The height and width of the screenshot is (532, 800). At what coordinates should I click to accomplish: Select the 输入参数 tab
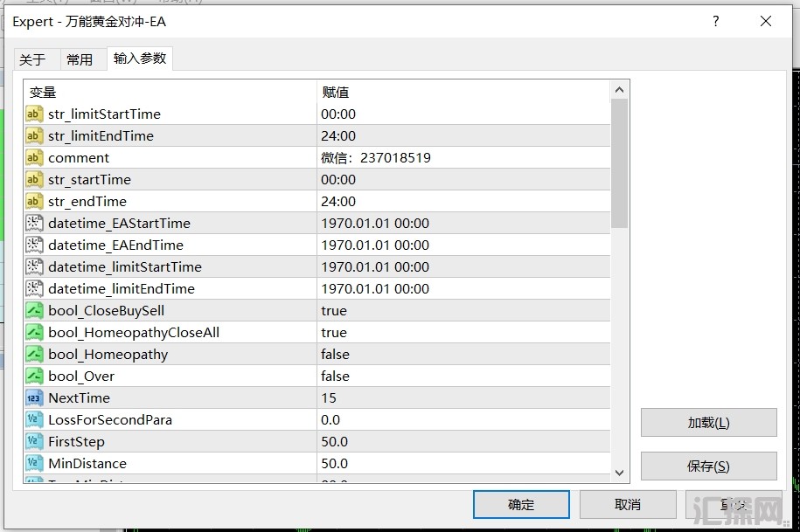click(140, 59)
